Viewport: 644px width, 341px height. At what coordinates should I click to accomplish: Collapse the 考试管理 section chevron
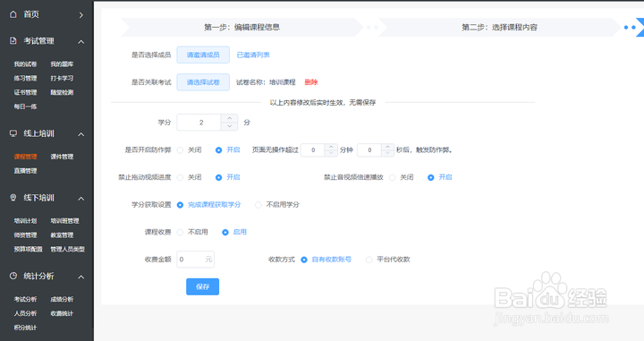tap(80, 41)
